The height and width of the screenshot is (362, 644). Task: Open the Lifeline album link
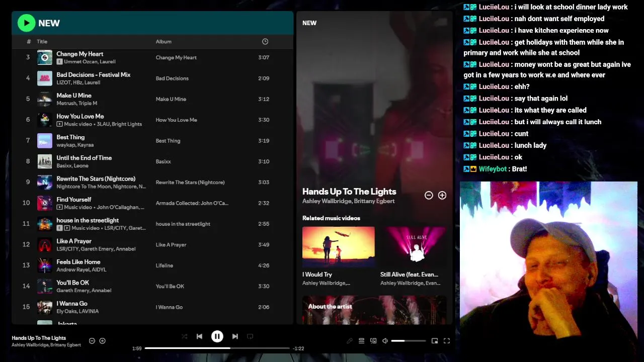point(165,265)
